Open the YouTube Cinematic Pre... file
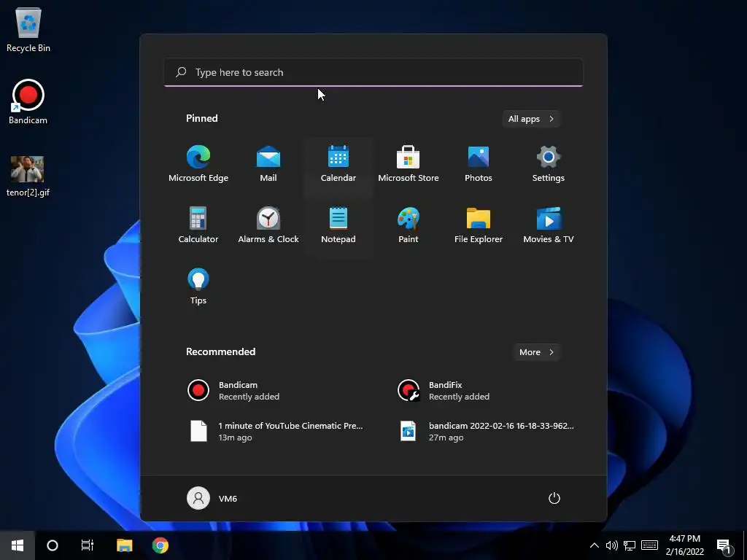Image resolution: width=747 pixels, height=560 pixels. pyautogui.click(x=276, y=432)
